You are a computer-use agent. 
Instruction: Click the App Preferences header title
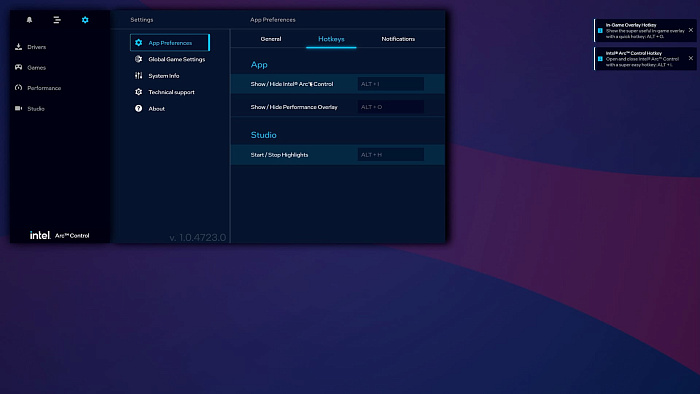coord(273,20)
